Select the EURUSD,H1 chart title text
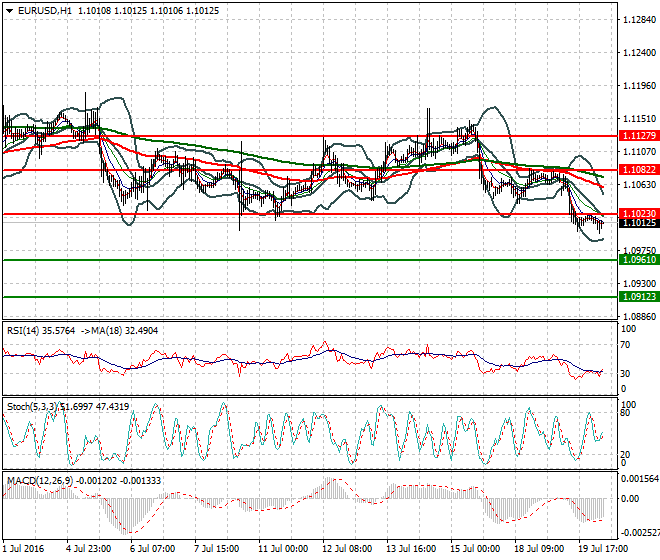 pos(45,11)
